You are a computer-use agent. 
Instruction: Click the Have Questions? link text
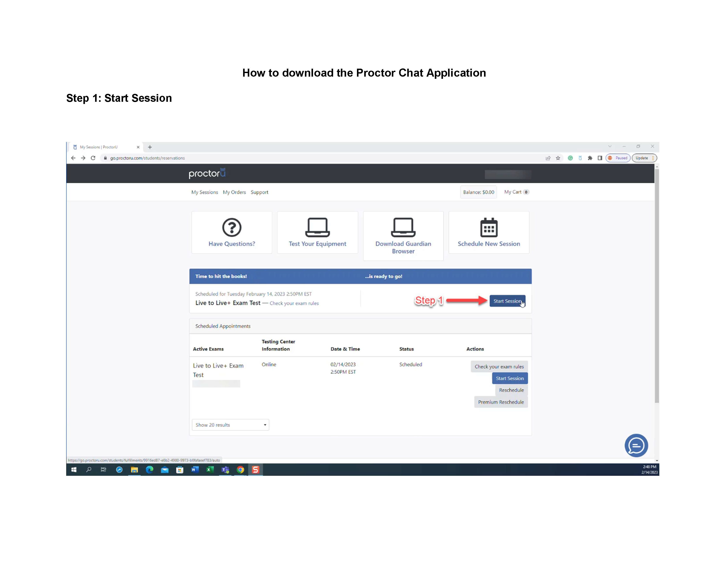[x=232, y=244]
